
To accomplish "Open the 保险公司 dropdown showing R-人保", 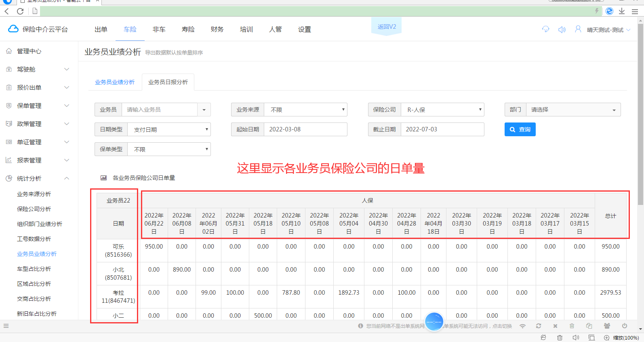I will click(x=442, y=110).
